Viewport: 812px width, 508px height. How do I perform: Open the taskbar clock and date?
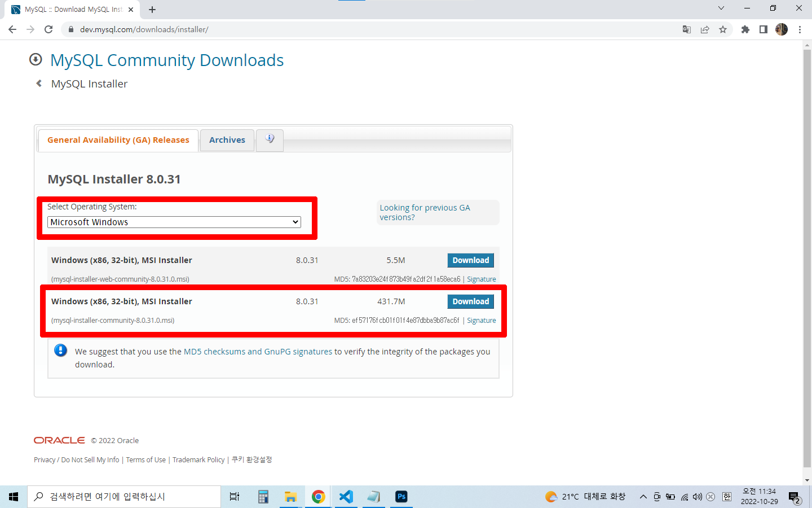click(x=759, y=497)
